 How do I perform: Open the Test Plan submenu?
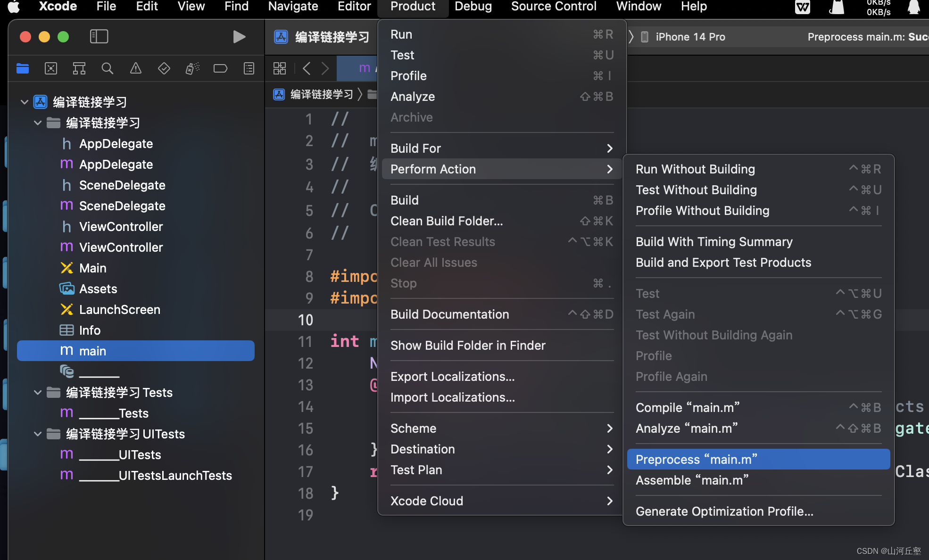tap(502, 469)
